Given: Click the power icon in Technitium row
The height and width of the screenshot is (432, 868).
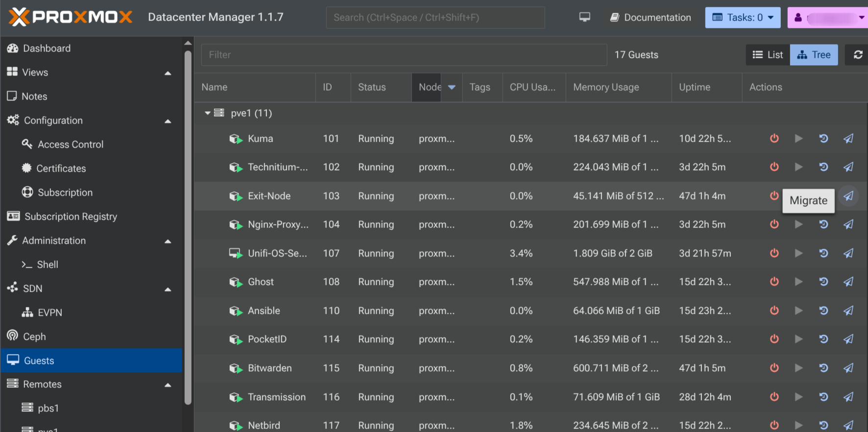Looking at the screenshot, I should click(774, 167).
